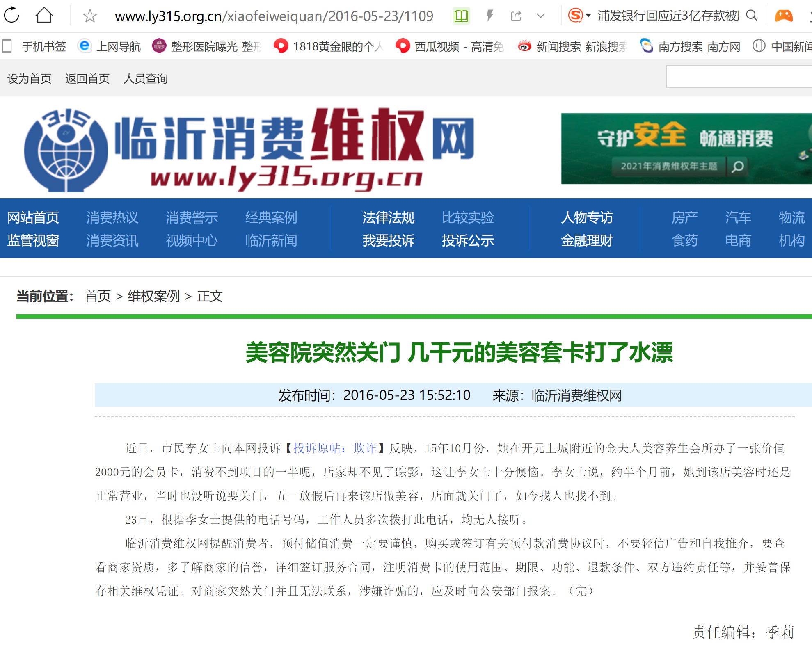Open 监管视窗 in navigation menu
812x646 pixels.
click(x=33, y=240)
